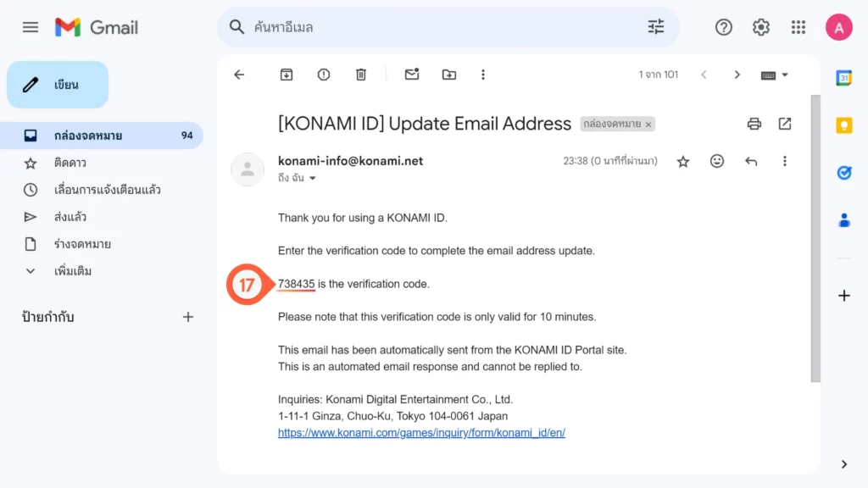Open the Move to folder icon
The height and width of the screenshot is (488, 868).
(449, 75)
